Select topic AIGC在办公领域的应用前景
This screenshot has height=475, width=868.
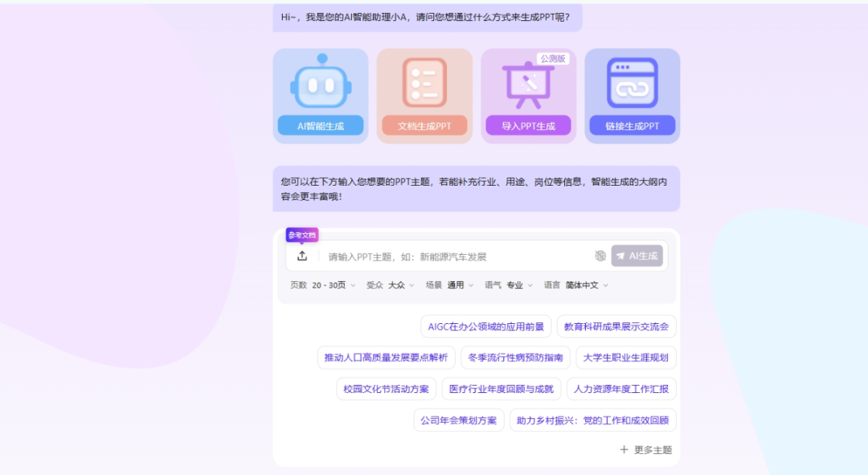click(485, 326)
